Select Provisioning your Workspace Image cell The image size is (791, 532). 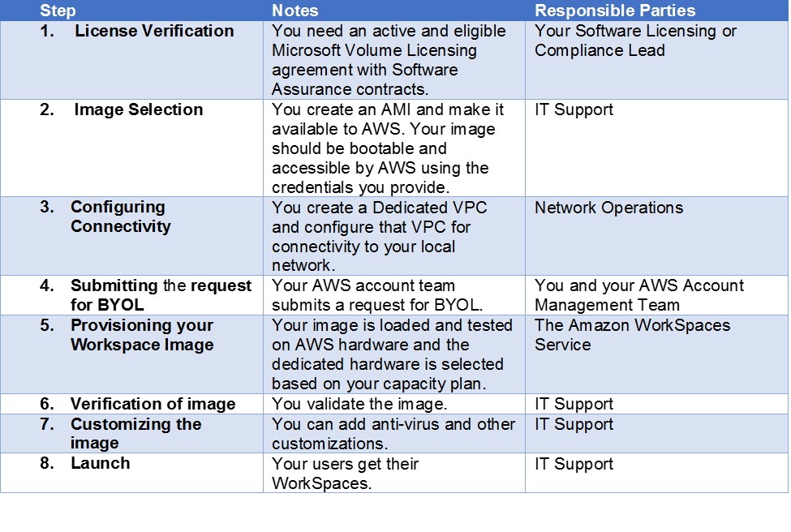coord(131,354)
